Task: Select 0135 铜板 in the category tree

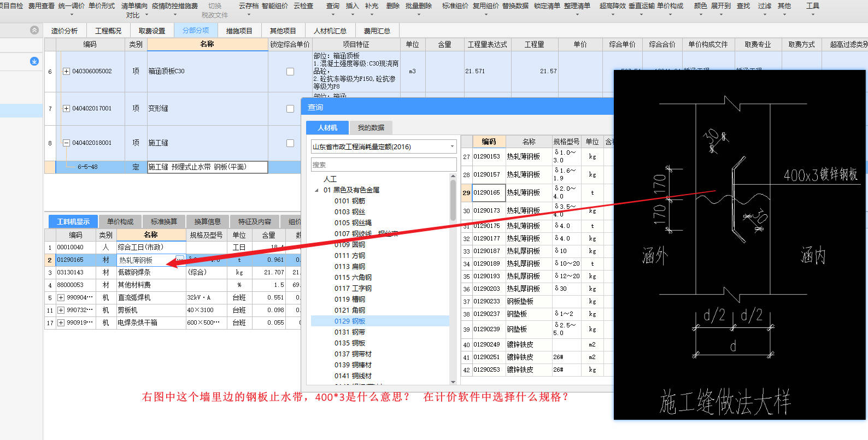Action: pyautogui.click(x=350, y=343)
